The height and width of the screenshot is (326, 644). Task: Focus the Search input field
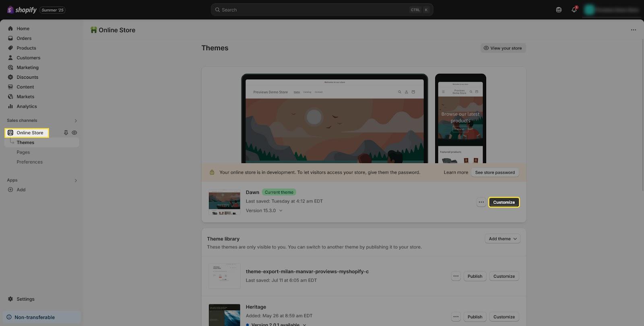314,10
